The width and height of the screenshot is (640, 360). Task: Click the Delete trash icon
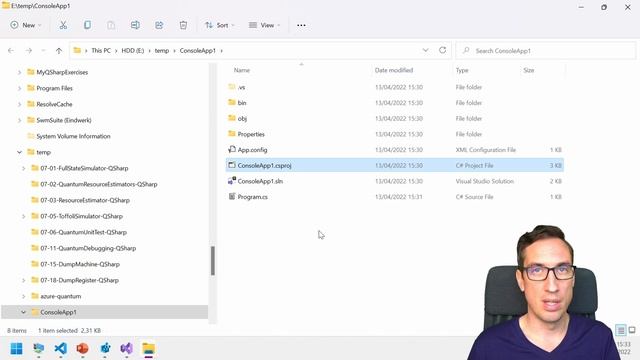tap(183, 25)
